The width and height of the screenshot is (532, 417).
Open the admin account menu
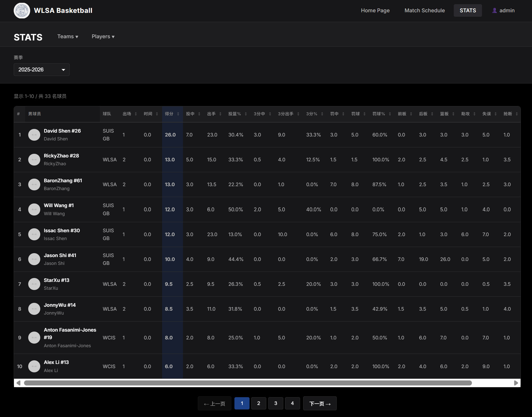pyautogui.click(x=503, y=11)
